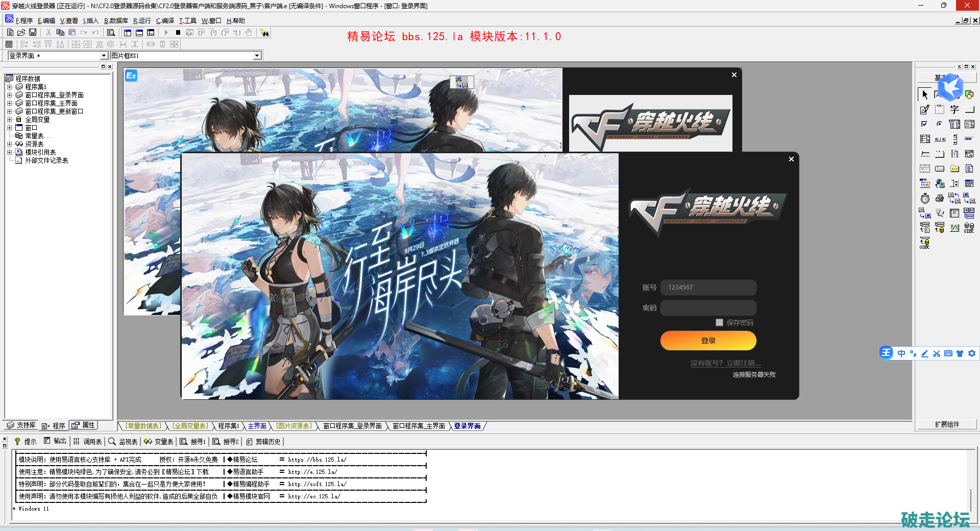
Task: Select the printer component in toolbox
Action: 940,198
